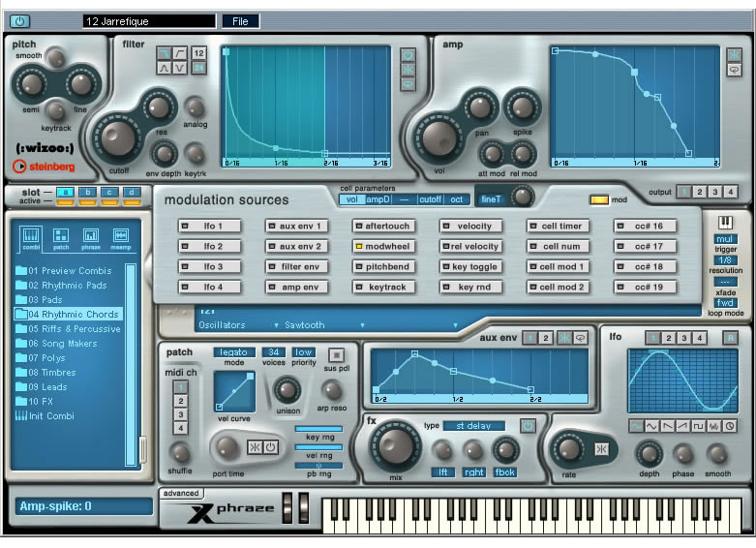Select slot c tab
Image resolution: width=756 pixels, height=548 pixels.
[x=109, y=192]
